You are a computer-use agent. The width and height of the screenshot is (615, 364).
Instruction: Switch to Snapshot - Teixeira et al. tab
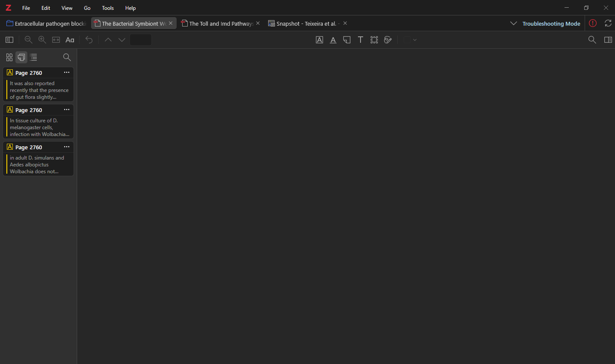pyautogui.click(x=307, y=24)
